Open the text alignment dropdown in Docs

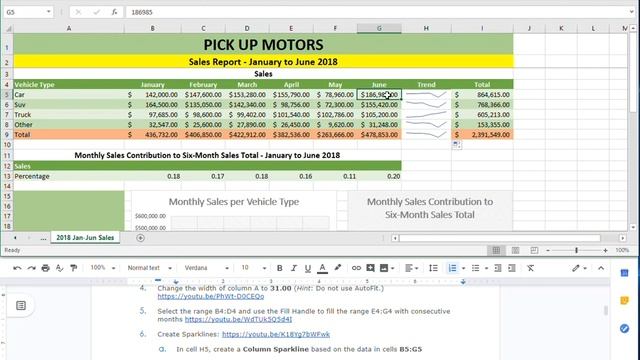coord(411,268)
